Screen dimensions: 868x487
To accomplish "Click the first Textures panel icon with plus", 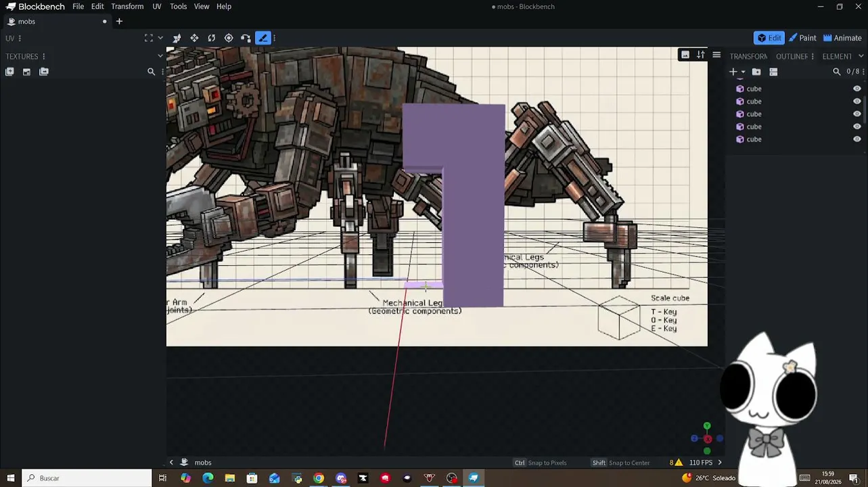I will 9,72.
